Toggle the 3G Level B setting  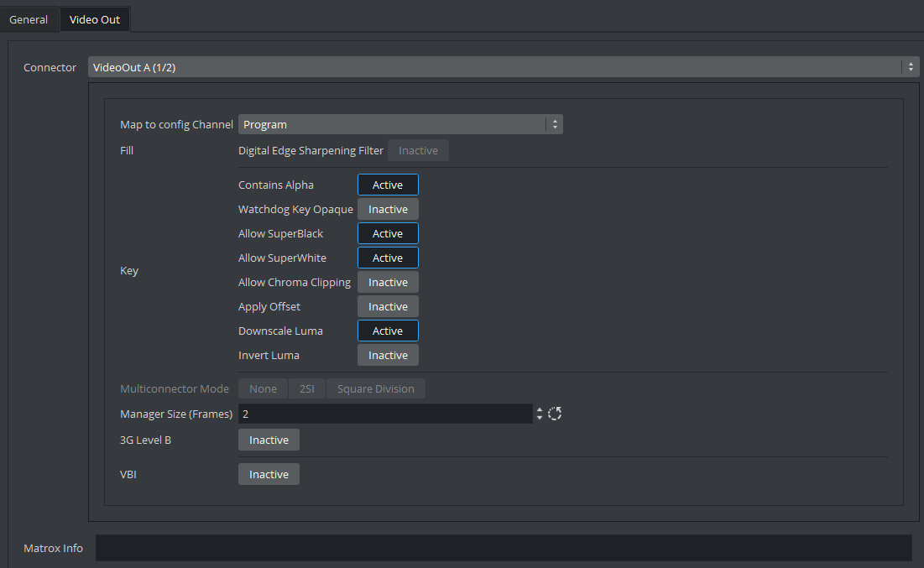pyautogui.click(x=269, y=440)
